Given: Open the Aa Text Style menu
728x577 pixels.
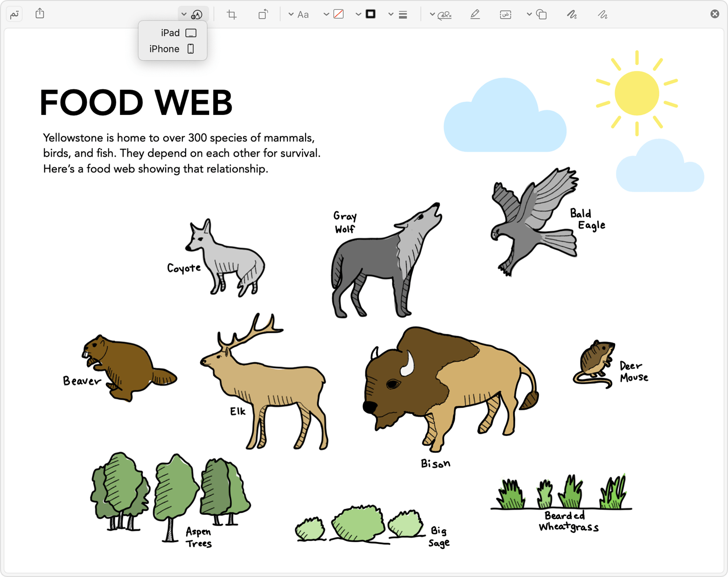Looking at the screenshot, I should tap(298, 14).
